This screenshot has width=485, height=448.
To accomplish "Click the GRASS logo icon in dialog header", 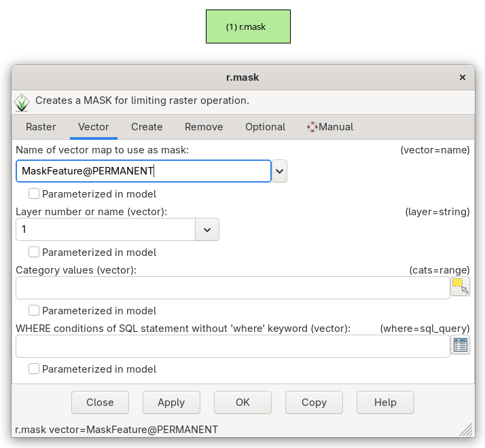I will point(22,102).
